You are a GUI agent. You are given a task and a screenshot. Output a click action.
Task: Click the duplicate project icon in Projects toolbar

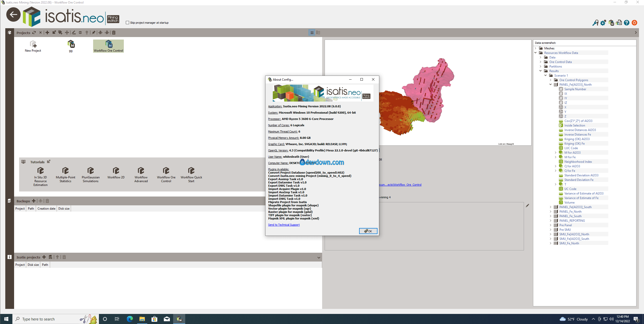[x=60, y=33]
